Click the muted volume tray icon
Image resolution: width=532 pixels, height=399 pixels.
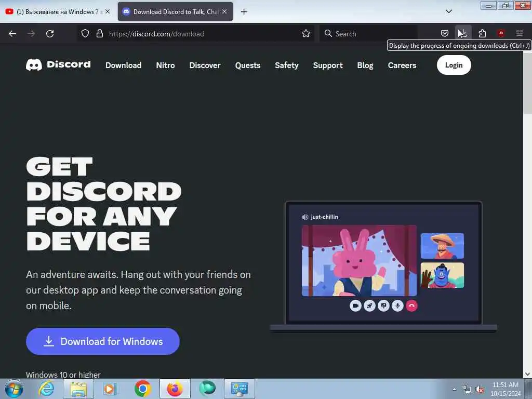tap(480, 390)
